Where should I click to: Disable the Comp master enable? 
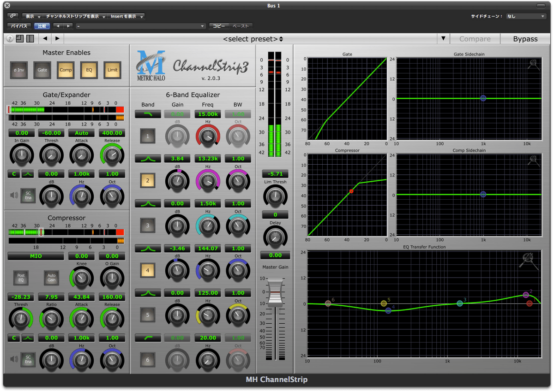tap(66, 70)
